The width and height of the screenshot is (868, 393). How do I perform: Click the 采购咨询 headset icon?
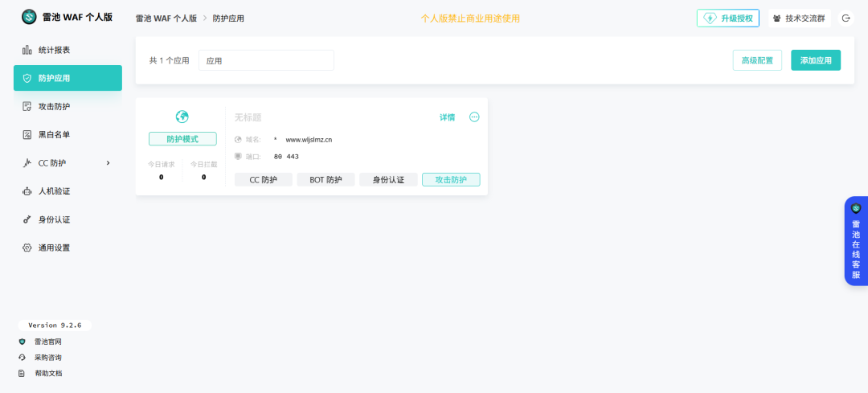(23, 358)
